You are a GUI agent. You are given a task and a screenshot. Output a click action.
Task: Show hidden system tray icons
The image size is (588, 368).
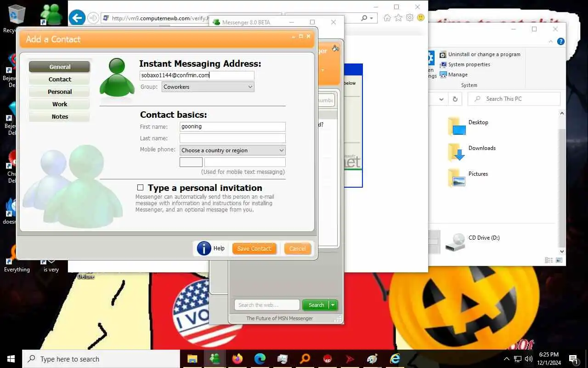pyautogui.click(x=507, y=359)
